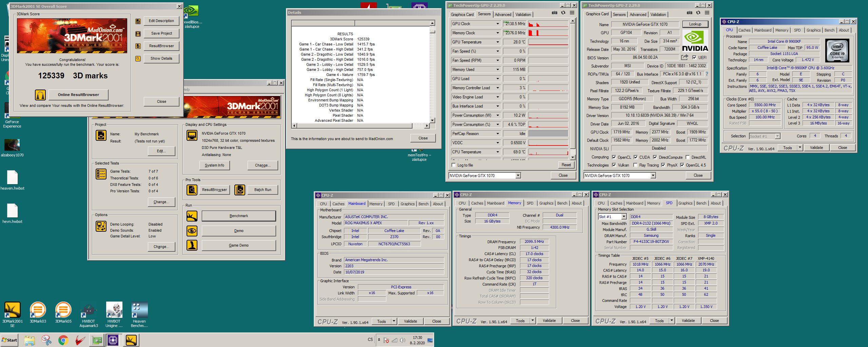Click refresh icon in GPU-Z Graphics Card window
The width and height of the screenshot is (868, 347).
[x=698, y=13]
